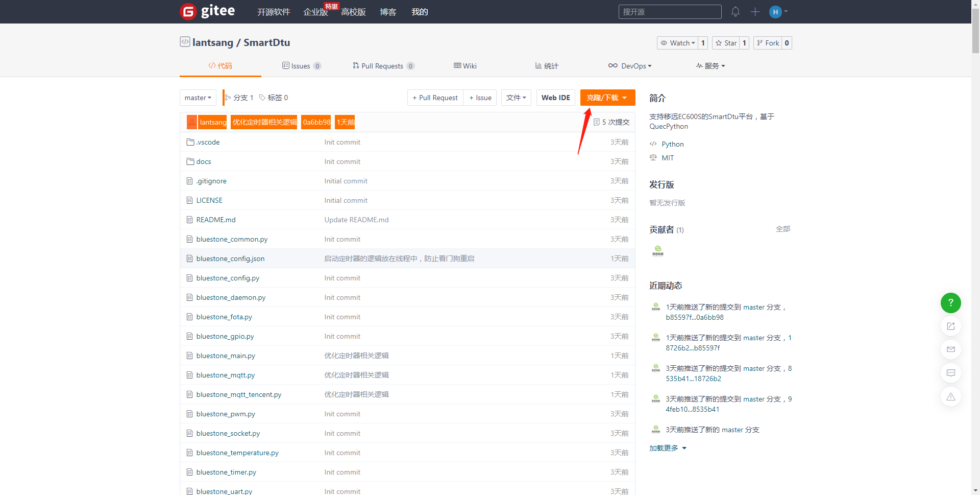The image size is (980, 495).
Task: Open the notifications bell icon
Action: click(735, 12)
